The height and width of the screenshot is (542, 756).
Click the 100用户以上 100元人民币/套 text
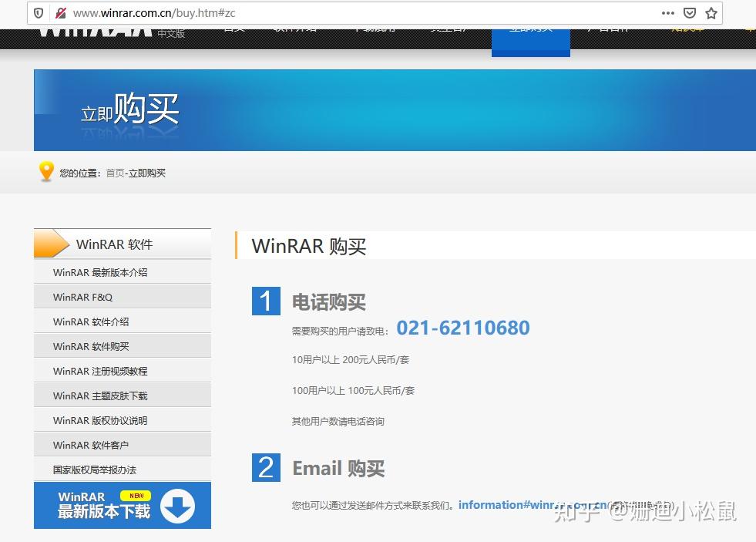point(353,391)
